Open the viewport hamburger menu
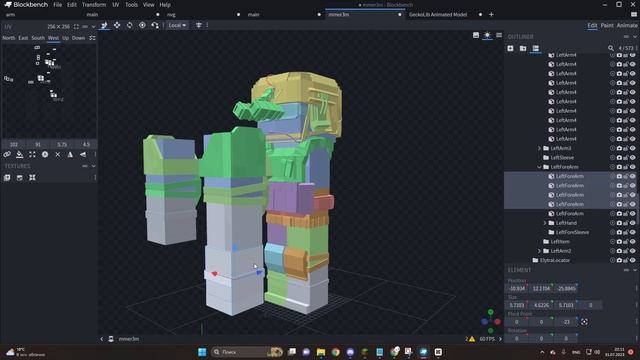 tap(499, 36)
